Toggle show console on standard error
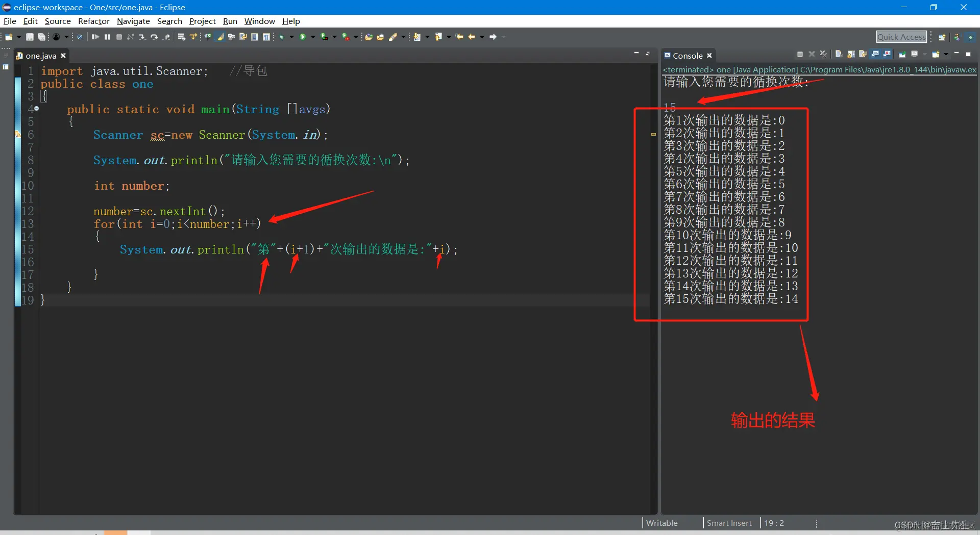Screen dimensions: 980x535 coord(887,54)
